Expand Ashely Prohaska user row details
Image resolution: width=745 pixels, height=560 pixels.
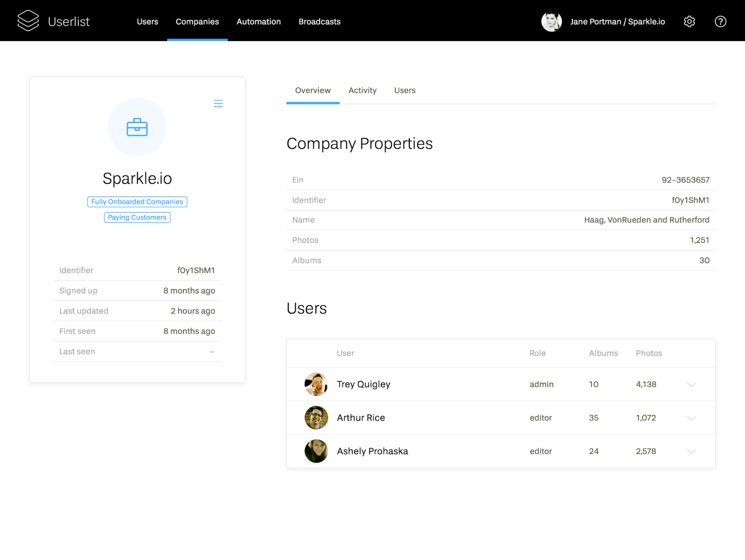691,451
